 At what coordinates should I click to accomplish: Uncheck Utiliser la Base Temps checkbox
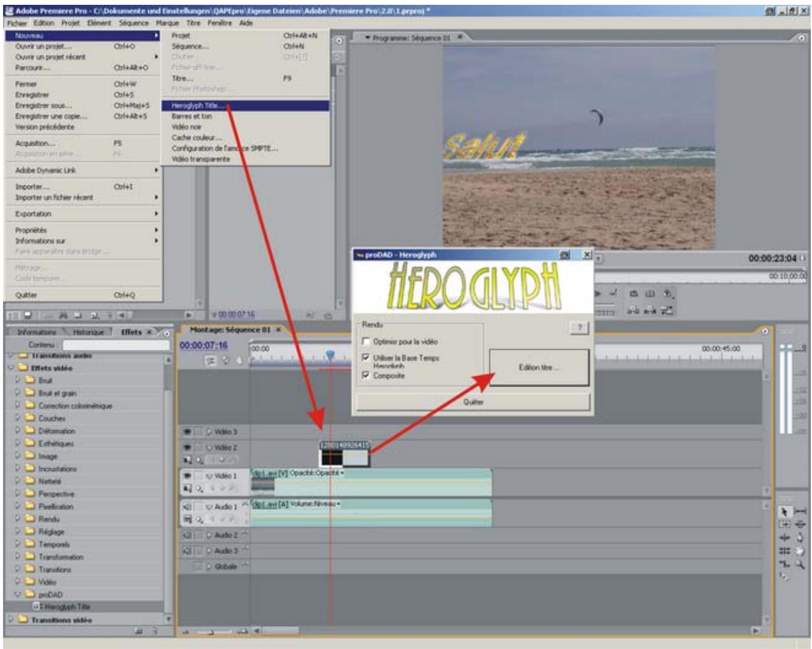[x=365, y=358]
